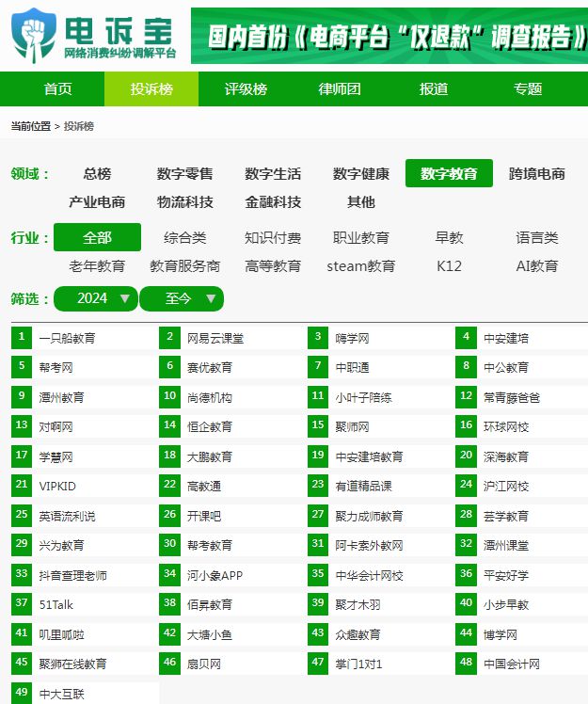Open rank 24 沪江网校
The width and height of the screenshot is (588, 704).
[506, 487]
